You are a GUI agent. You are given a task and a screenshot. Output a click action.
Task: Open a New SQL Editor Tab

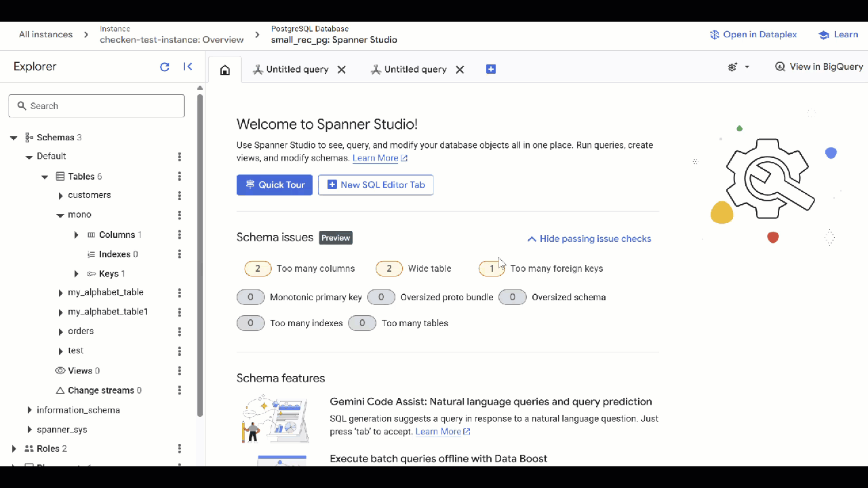376,185
